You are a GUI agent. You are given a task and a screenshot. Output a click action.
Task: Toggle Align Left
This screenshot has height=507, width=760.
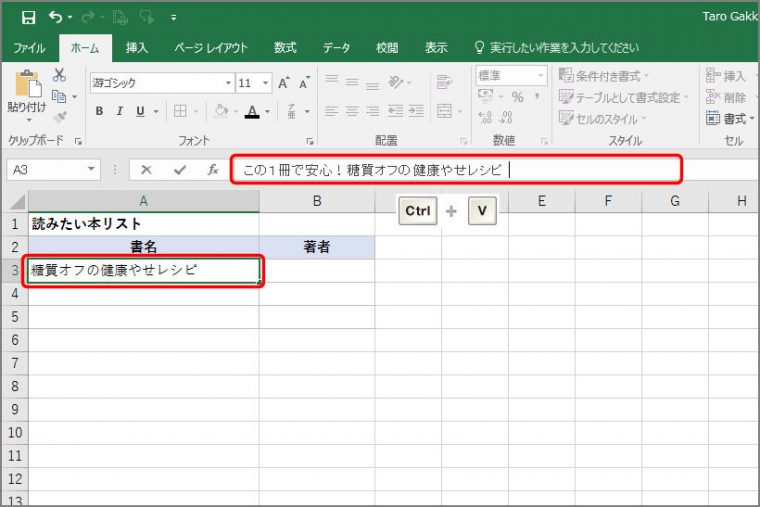[332, 111]
